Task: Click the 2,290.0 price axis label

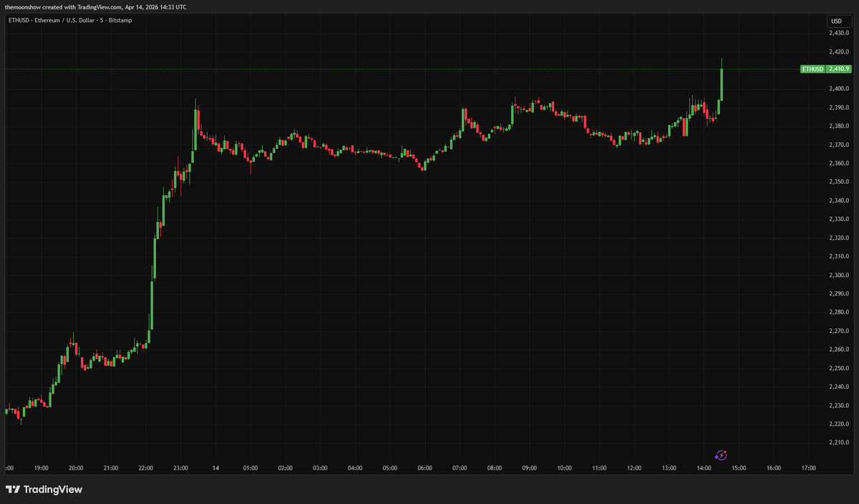Action: [839, 294]
